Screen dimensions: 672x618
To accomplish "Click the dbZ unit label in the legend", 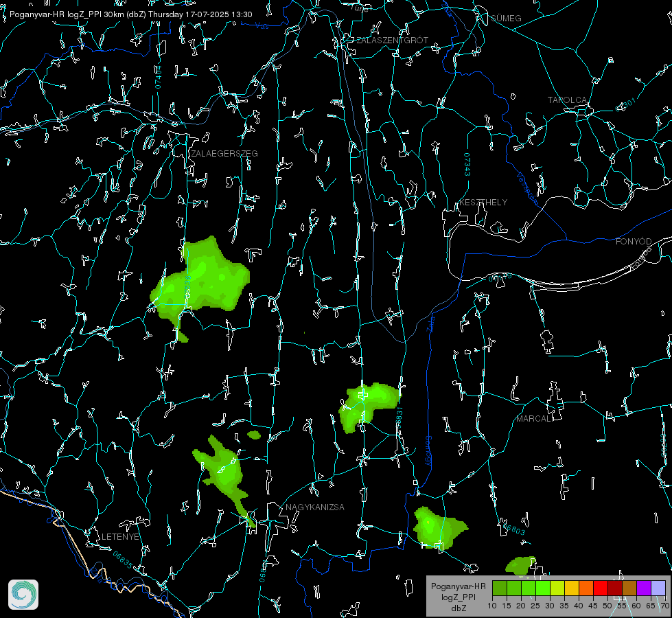I will pos(458,608).
